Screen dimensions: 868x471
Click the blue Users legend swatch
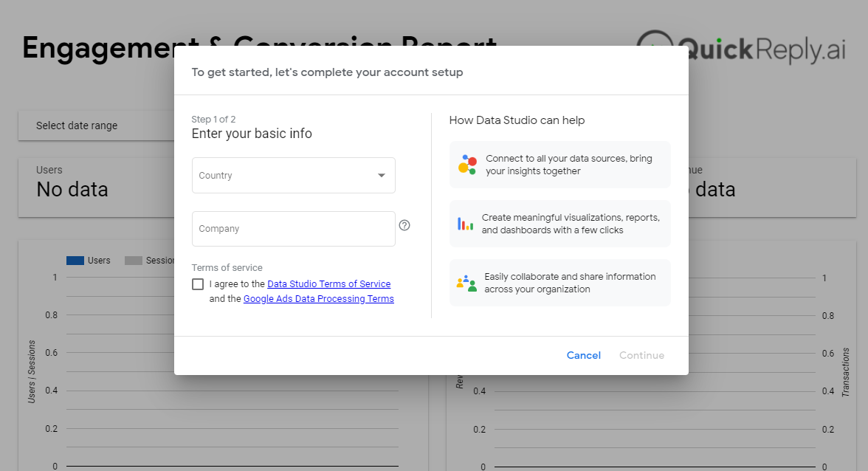(75, 261)
